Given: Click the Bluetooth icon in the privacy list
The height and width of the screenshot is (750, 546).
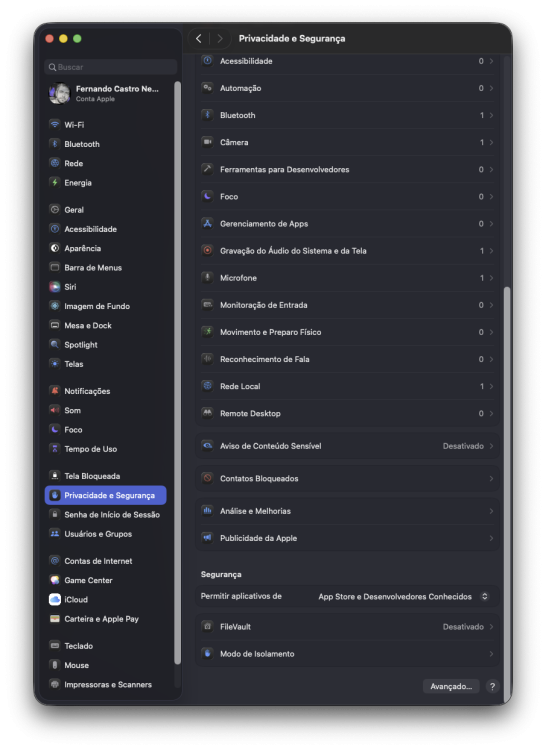Looking at the screenshot, I should [x=207, y=115].
